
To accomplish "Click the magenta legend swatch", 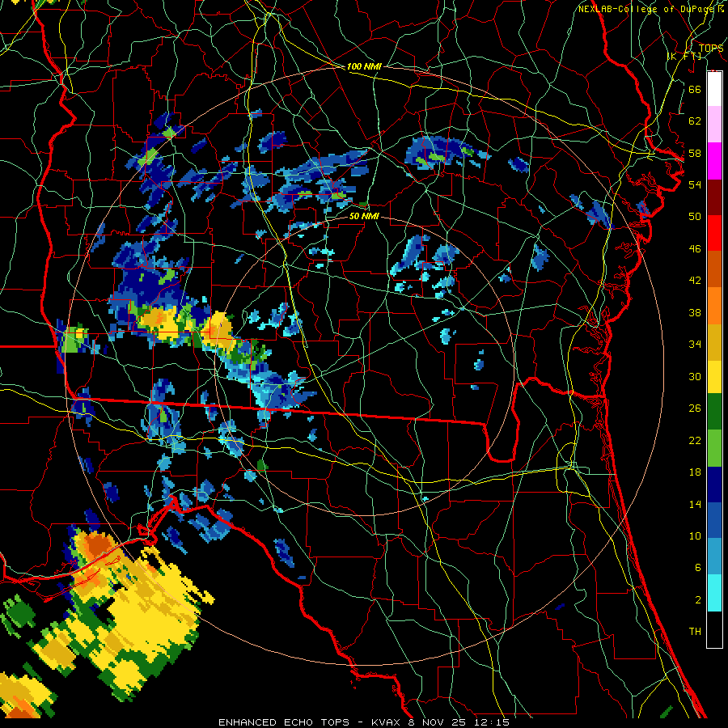I will tap(714, 161).
